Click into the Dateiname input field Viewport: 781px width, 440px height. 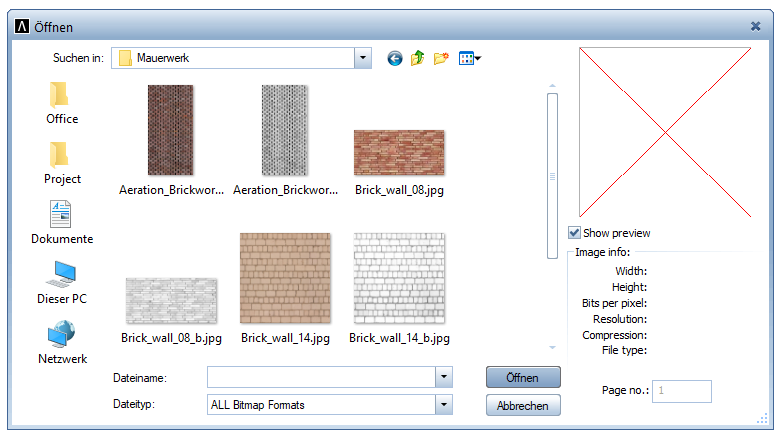click(321, 377)
